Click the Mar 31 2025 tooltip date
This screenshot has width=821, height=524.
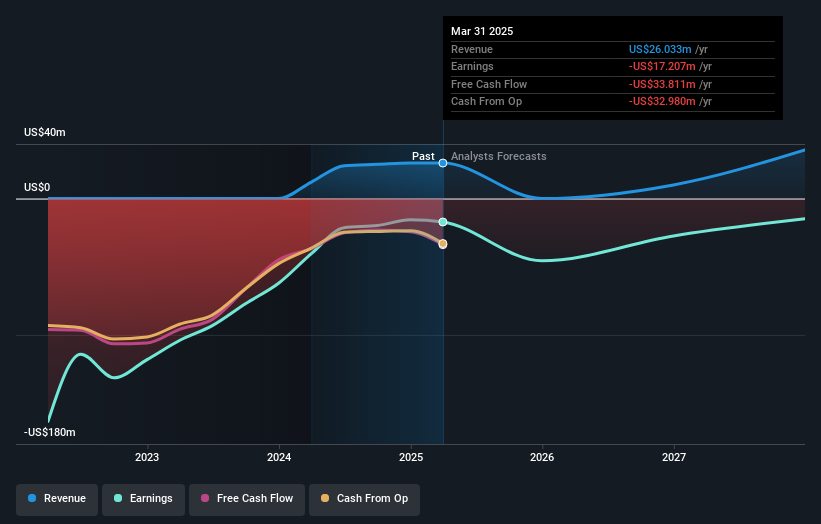482,31
